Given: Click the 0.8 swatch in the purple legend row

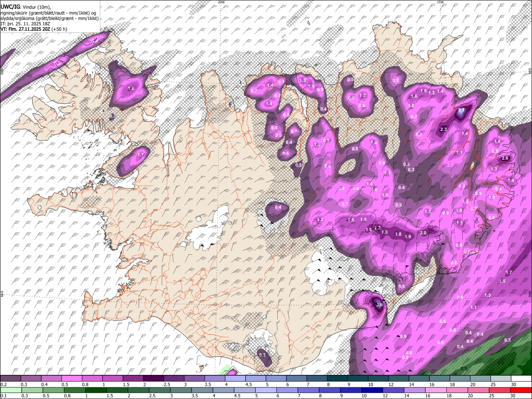Looking at the screenshot, I should pyautogui.click(x=92, y=379).
